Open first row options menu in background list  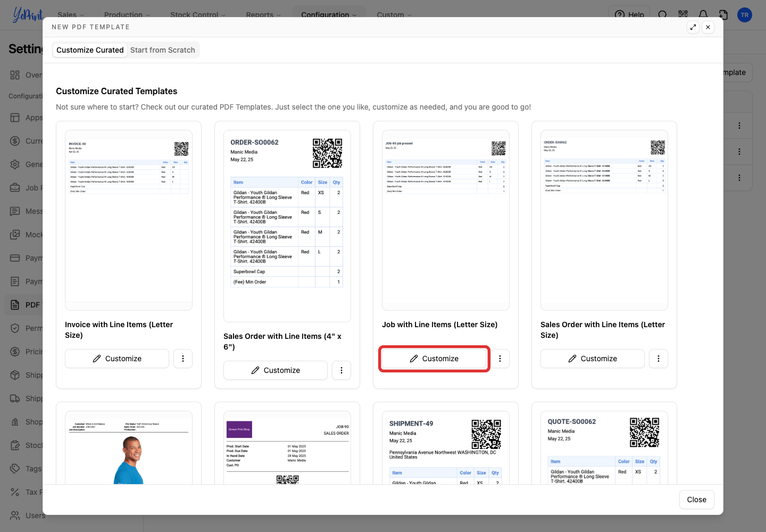(x=739, y=126)
